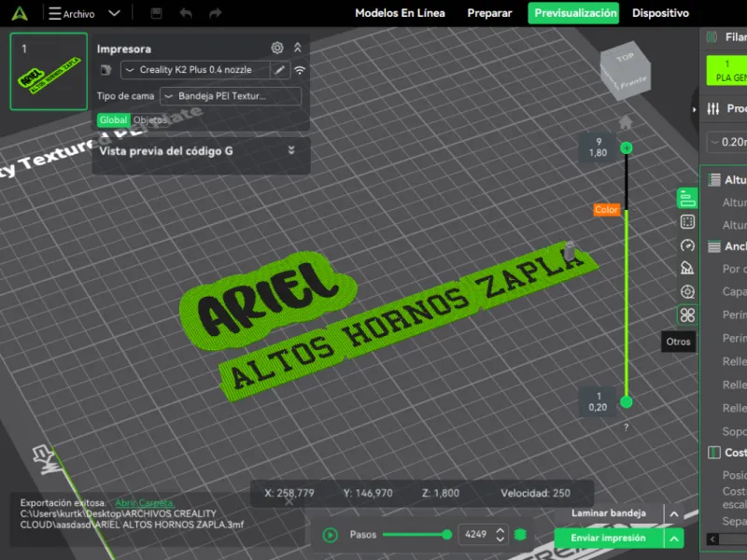Image resolution: width=747 pixels, height=560 pixels.
Task: Open the Bandeja PEI Textur... bed type dropdown
Action: point(231,96)
